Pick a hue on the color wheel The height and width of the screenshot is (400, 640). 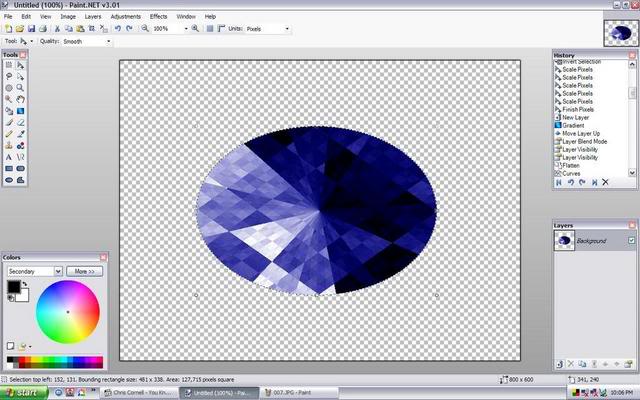tap(68, 312)
